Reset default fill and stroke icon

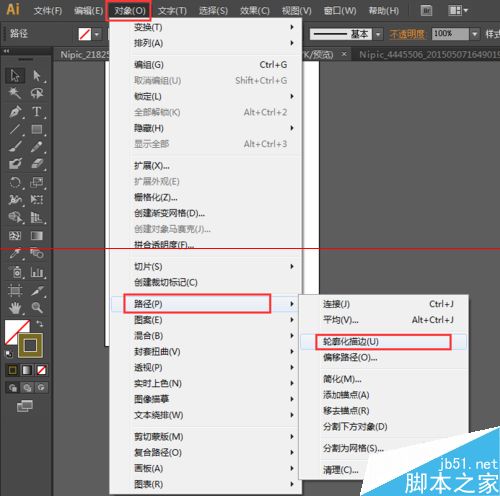pos(9,353)
